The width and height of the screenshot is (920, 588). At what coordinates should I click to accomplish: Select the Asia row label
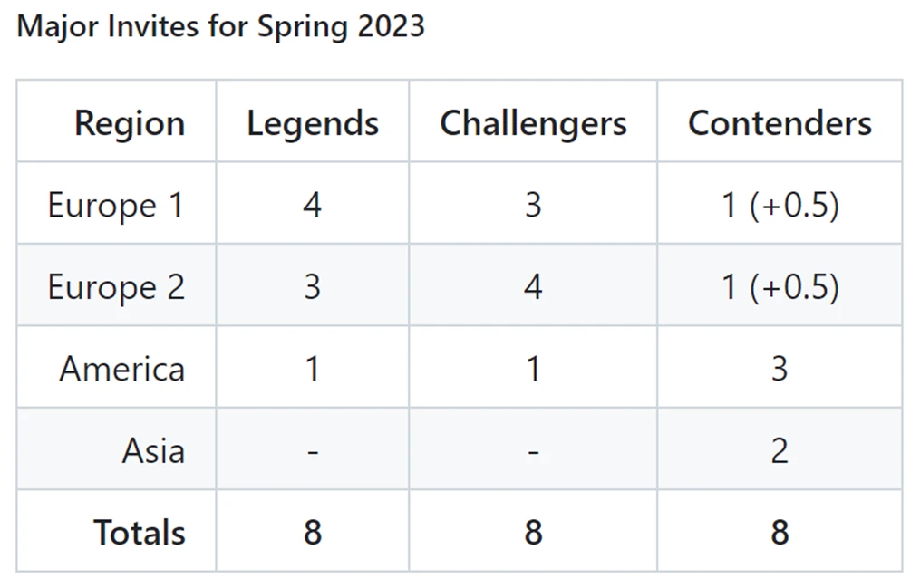click(x=153, y=451)
